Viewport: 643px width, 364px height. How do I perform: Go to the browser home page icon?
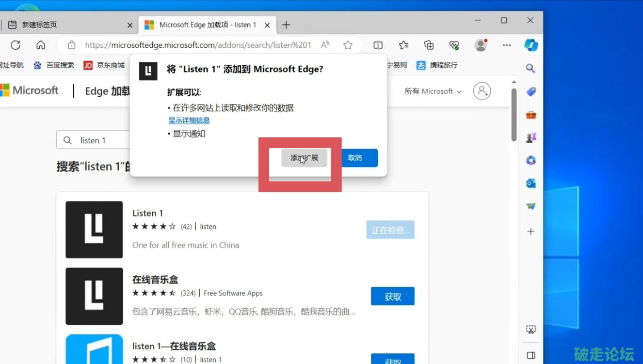point(41,45)
